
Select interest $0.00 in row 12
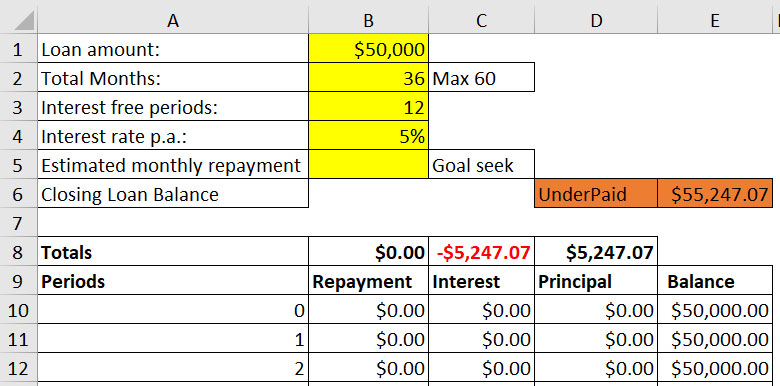481,367
